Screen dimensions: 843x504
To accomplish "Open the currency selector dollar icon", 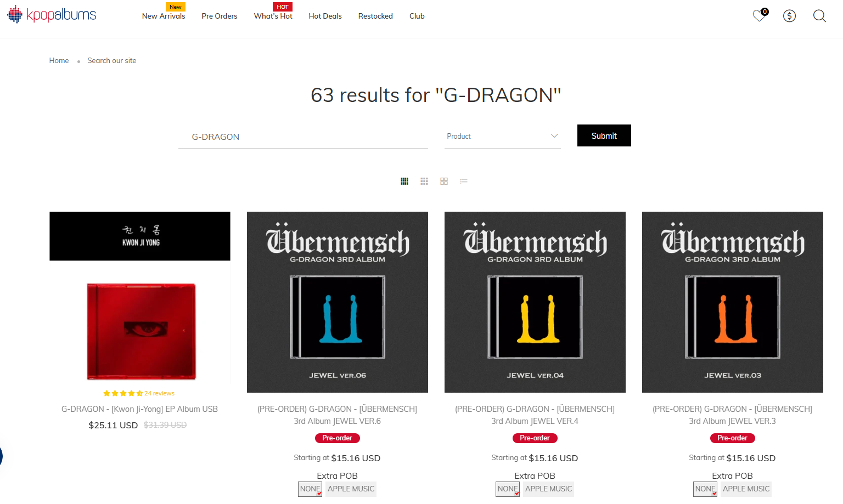I will point(789,16).
